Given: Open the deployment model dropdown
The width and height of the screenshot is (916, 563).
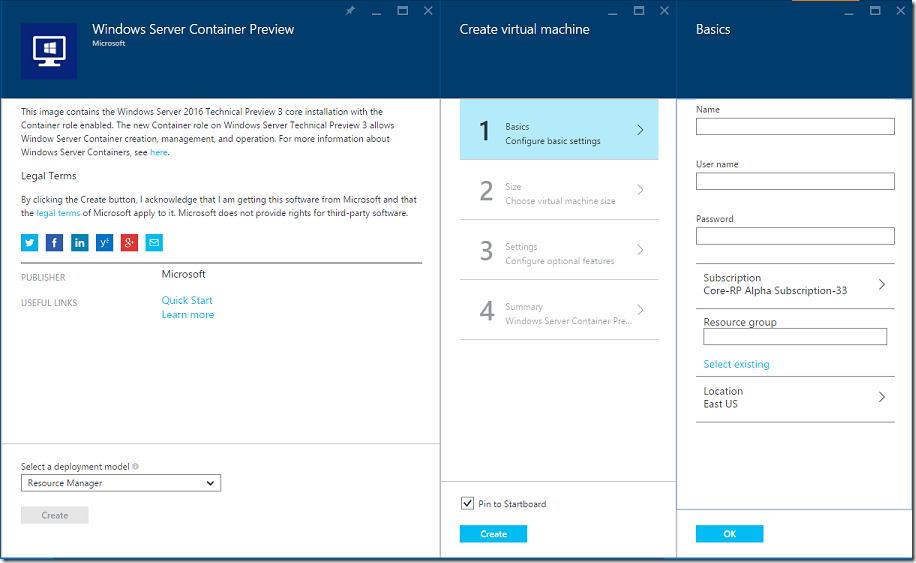Looking at the screenshot, I should coord(121,483).
